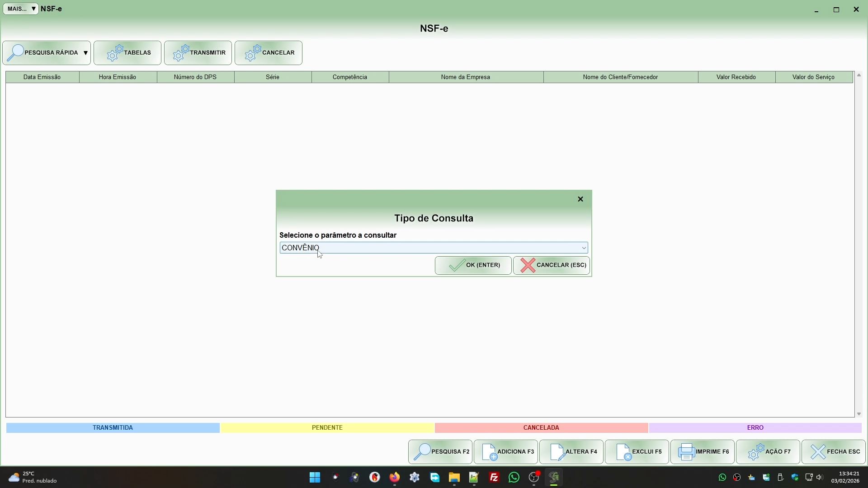The width and height of the screenshot is (868, 488).
Task: Click the Exclui F5 delete icon
Action: [x=624, y=451]
